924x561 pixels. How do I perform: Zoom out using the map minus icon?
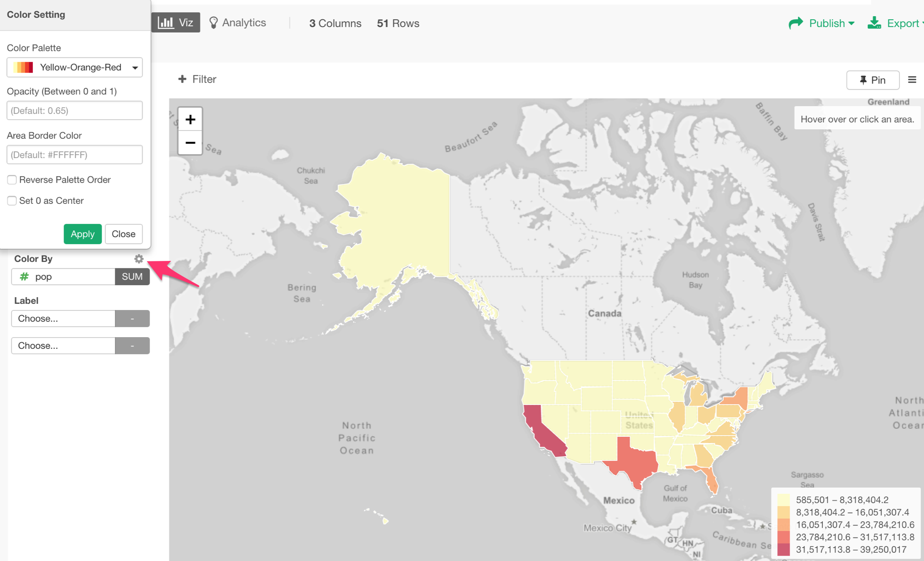(190, 143)
